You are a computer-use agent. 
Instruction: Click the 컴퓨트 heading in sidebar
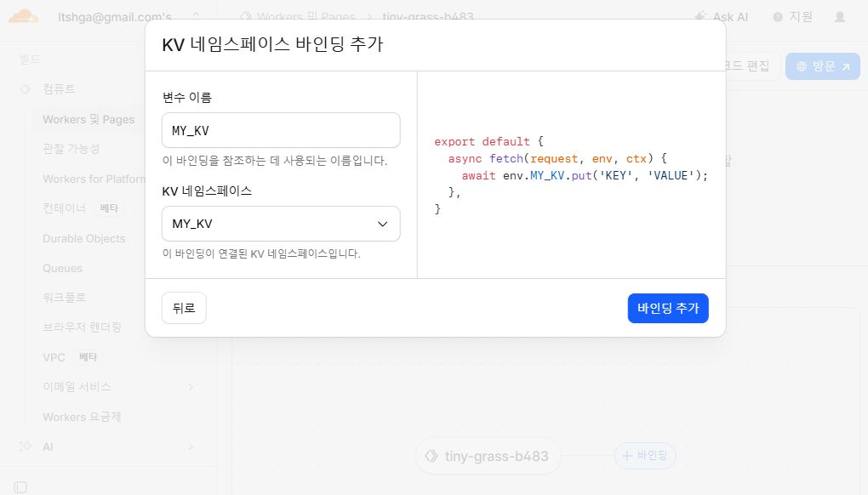tap(59, 89)
